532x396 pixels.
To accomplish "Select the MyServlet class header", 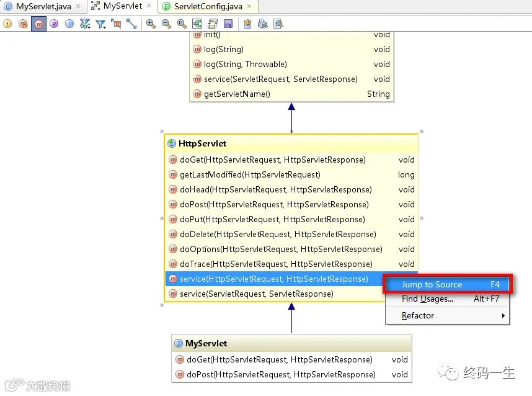I will (x=291, y=343).
